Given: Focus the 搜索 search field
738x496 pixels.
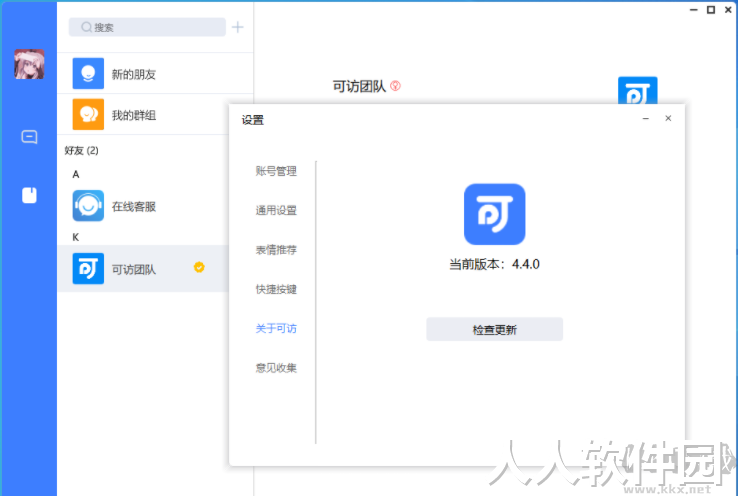Looking at the screenshot, I should pyautogui.click(x=147, y=27).
